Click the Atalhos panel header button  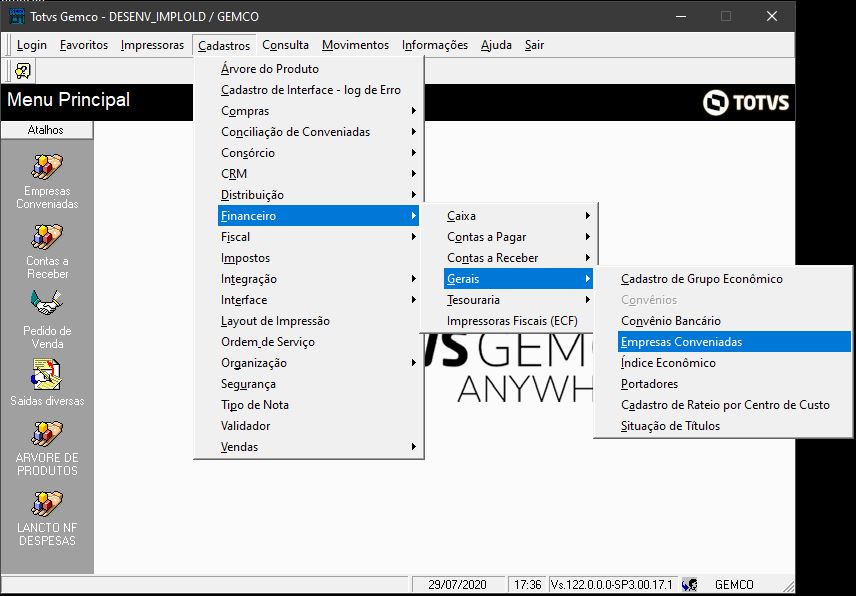pos(46,130)
